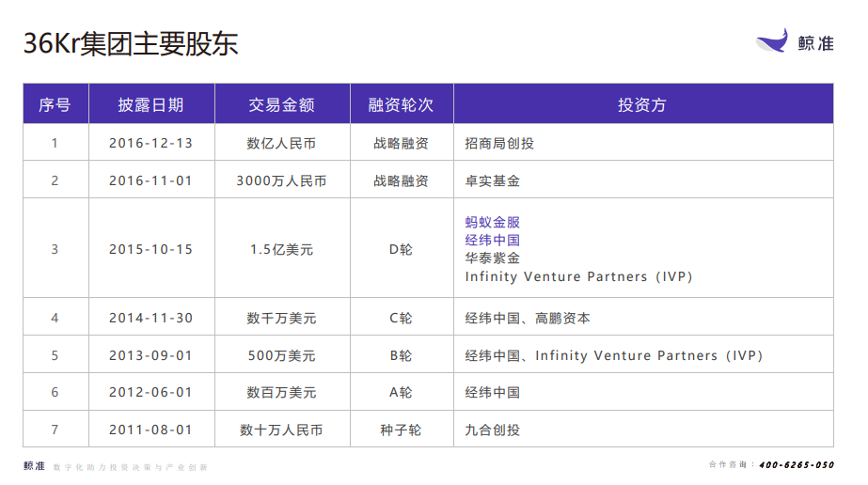Select date cell 2013-09-01
The height and width of the screenshot is (485, 868).
[x=150, y=355]
